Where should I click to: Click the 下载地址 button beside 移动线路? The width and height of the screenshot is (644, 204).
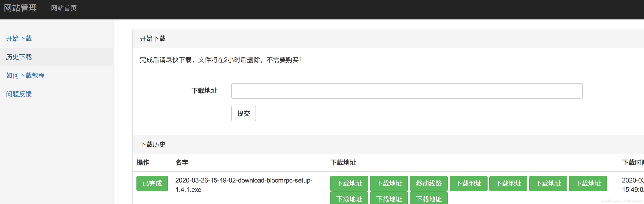pos(468,183)
